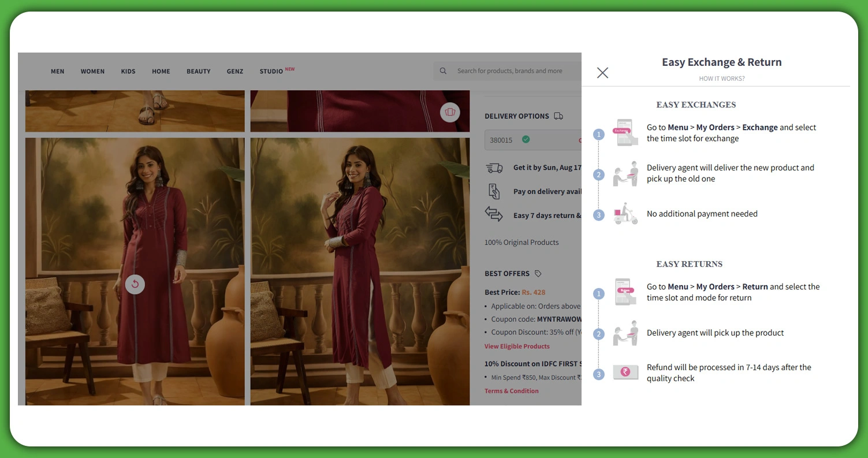The height and width of the screenshot is (458, 868).
Task: Click the truck icon beside DELIVERY OPTIONS
Action: click(x=558, y=116)
